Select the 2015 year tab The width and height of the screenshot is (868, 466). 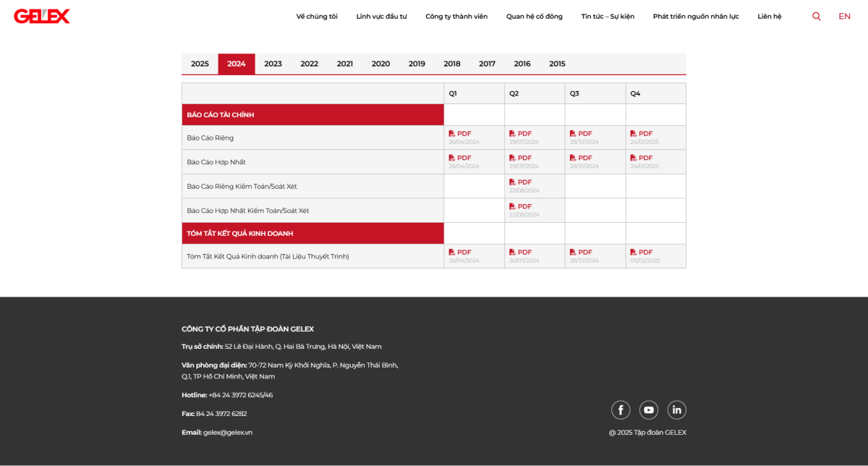[x=557, y=64]
